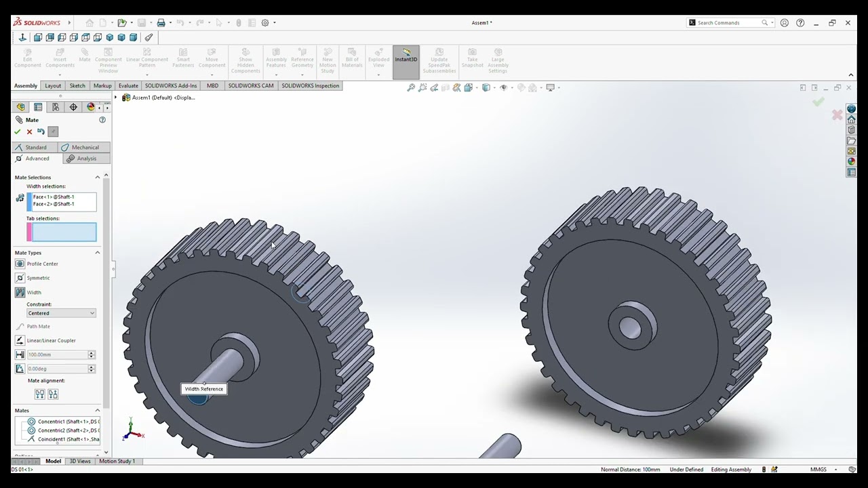
Task: Confirm the mate with the green checkmark
Action: coord(18,131)
